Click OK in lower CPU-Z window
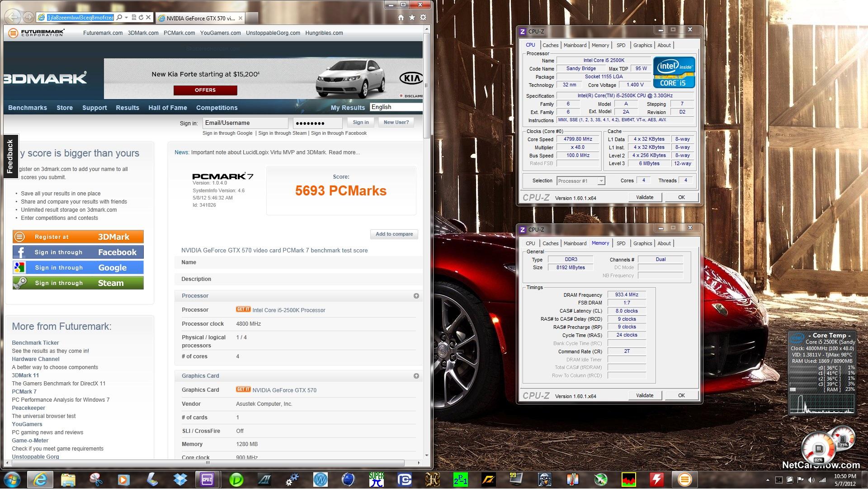 tap(681, 395)
